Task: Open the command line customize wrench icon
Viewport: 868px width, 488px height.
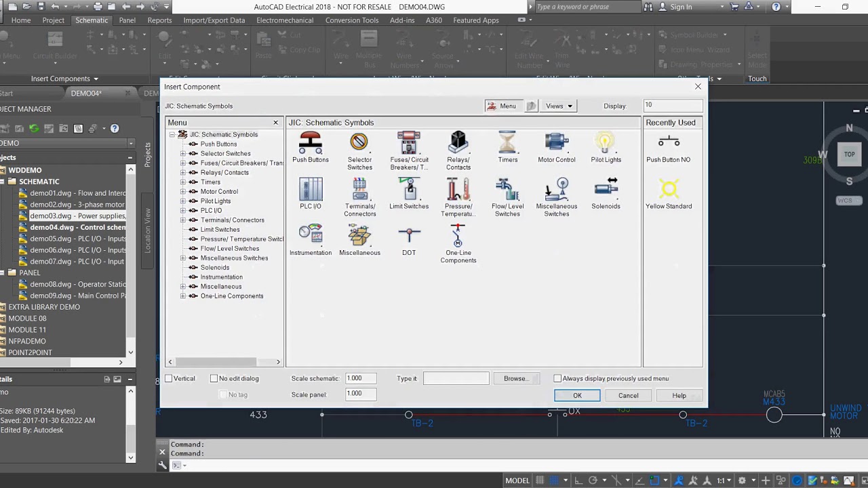Action: [163, 465]
